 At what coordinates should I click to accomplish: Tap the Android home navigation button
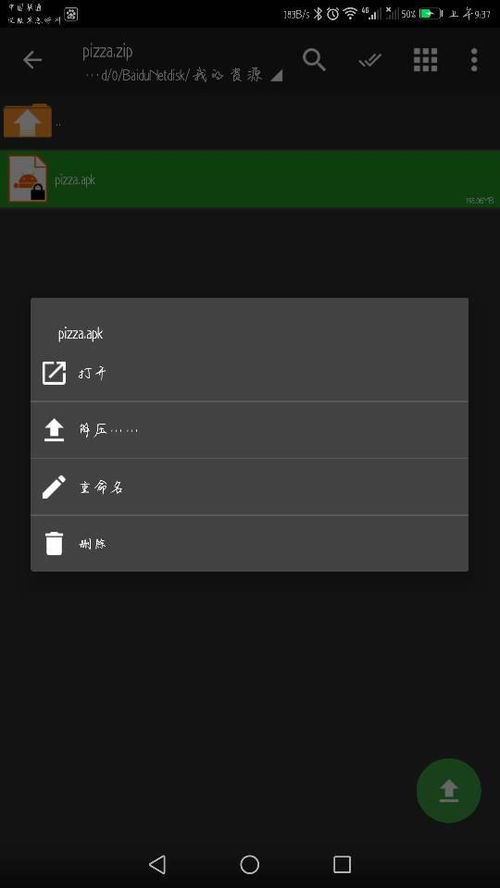pos(250,864)
